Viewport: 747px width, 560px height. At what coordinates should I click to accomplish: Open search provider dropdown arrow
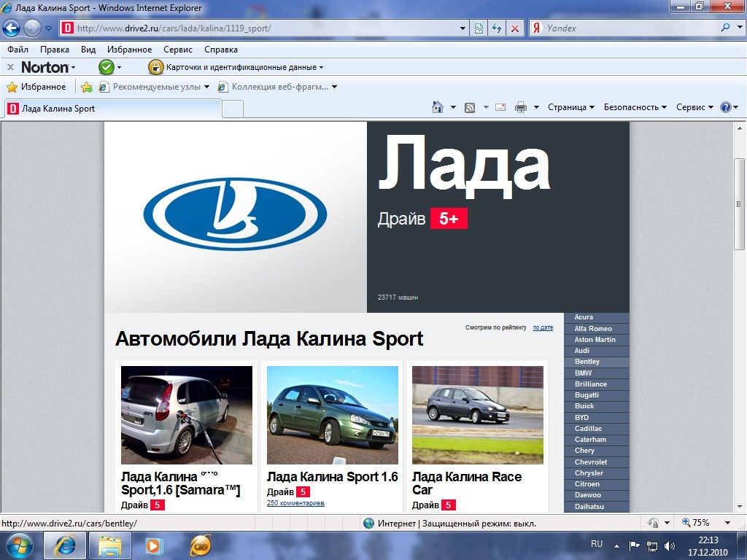740,28
